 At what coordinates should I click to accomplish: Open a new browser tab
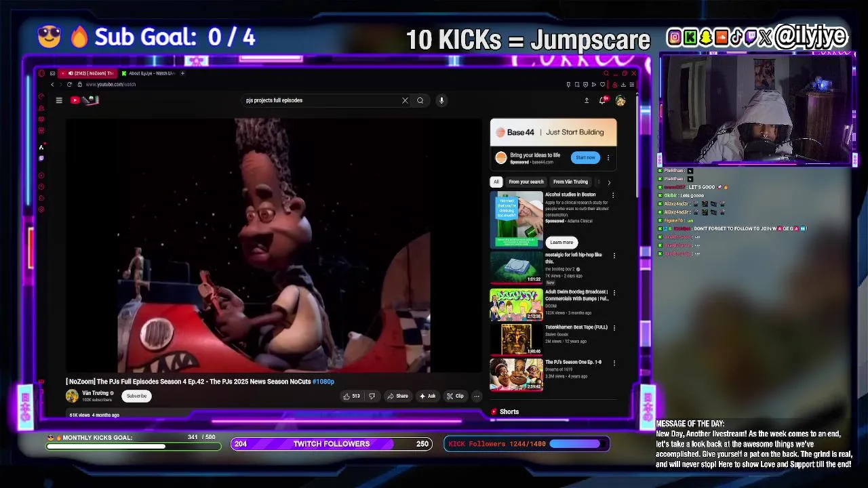182,73
